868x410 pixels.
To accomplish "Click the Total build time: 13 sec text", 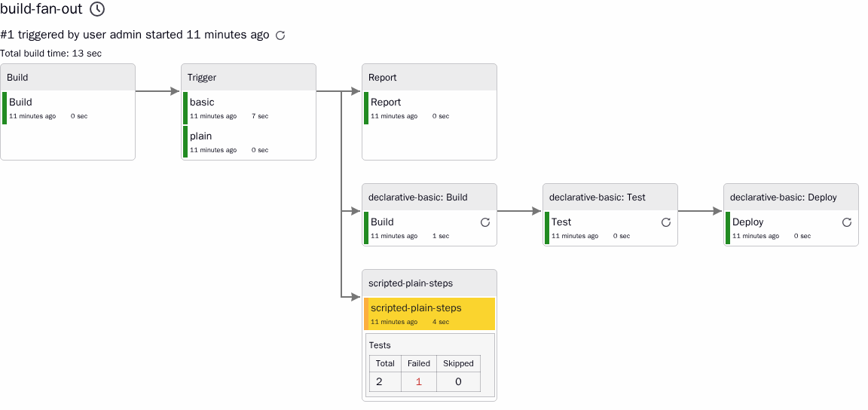I will click(51, 54).
